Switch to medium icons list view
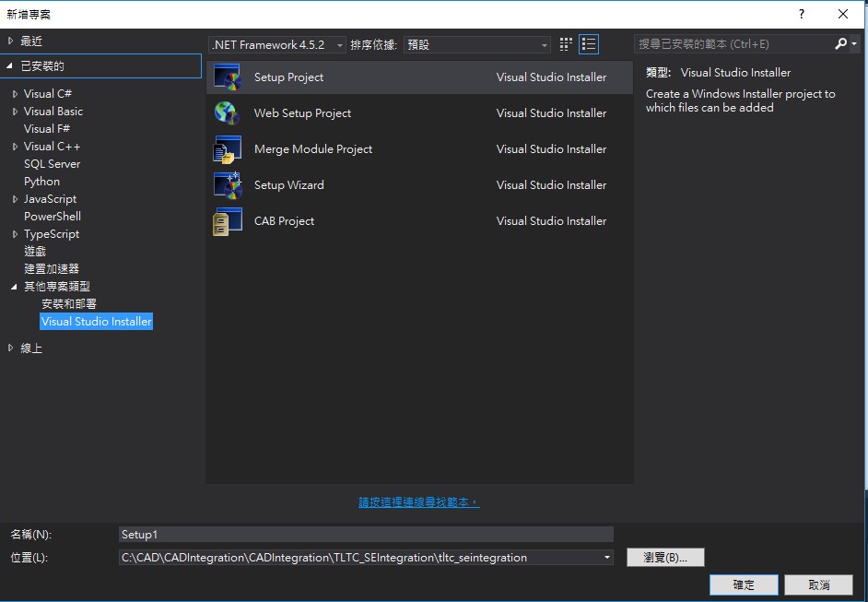868x602 pixels. point(589,44)
